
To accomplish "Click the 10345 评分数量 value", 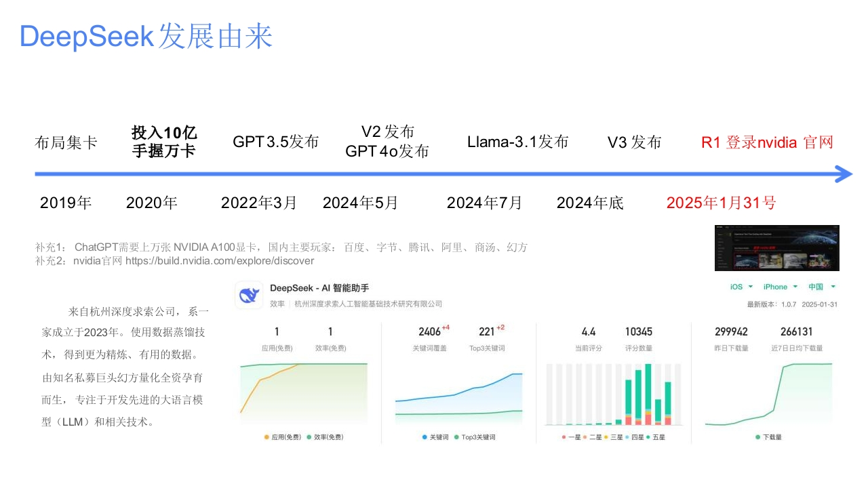I will (638, 331).
